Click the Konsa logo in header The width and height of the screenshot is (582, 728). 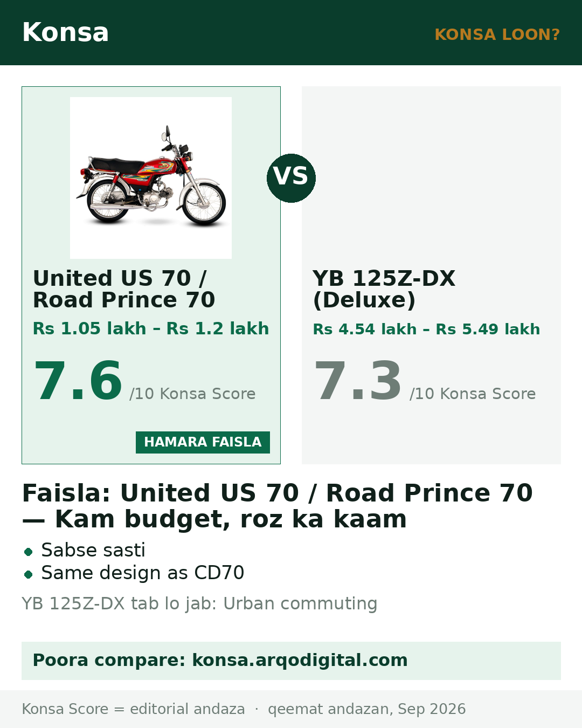click(65, 32)
